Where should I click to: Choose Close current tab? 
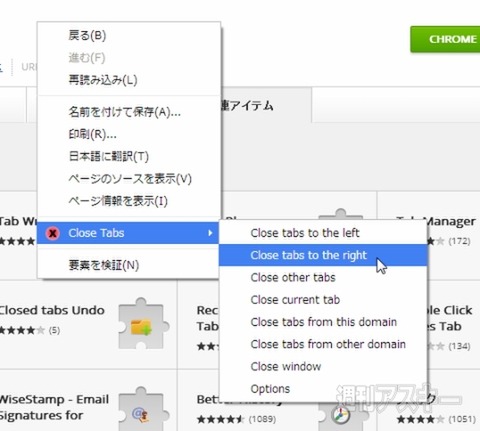click(323, 300)
